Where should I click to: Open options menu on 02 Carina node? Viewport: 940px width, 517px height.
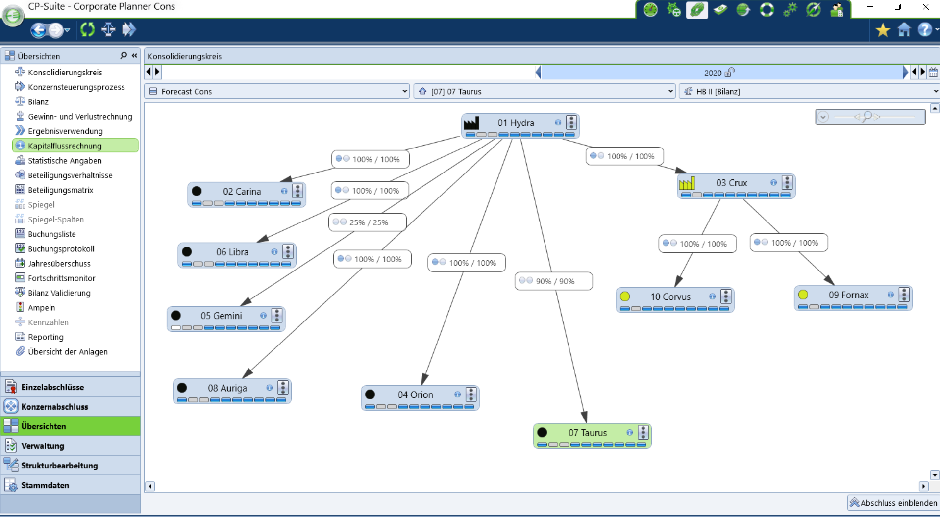tap(297, 191)
